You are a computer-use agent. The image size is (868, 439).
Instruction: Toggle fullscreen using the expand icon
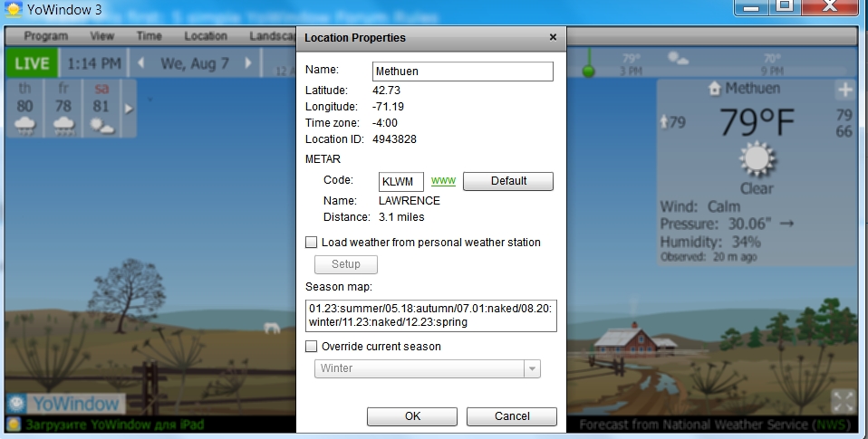843,401
